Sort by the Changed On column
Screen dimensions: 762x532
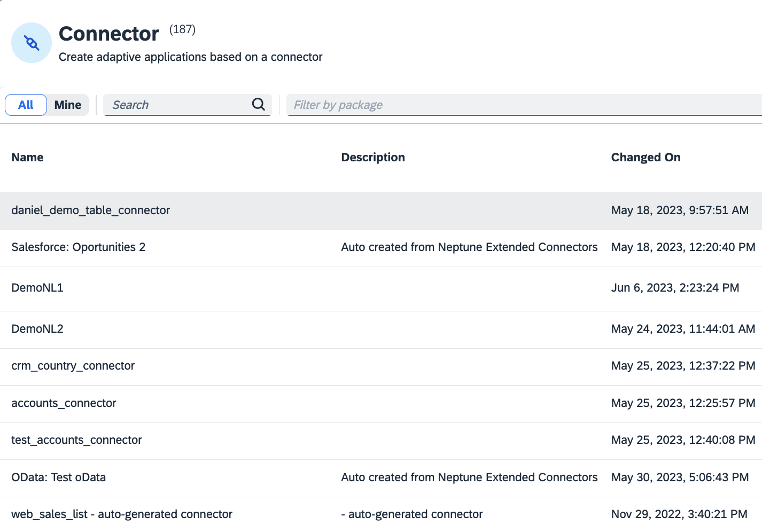pyautogui.click(x=646, y=157)
